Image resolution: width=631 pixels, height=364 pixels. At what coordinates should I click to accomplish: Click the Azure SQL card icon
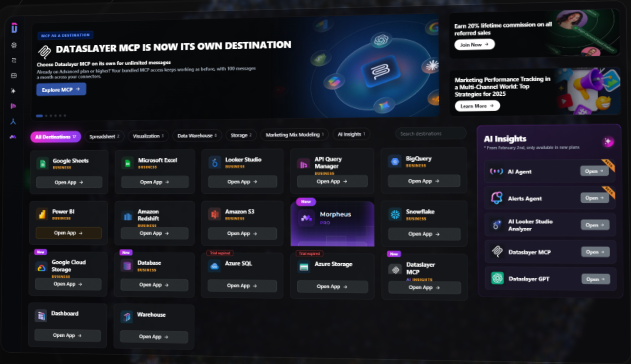214,266
